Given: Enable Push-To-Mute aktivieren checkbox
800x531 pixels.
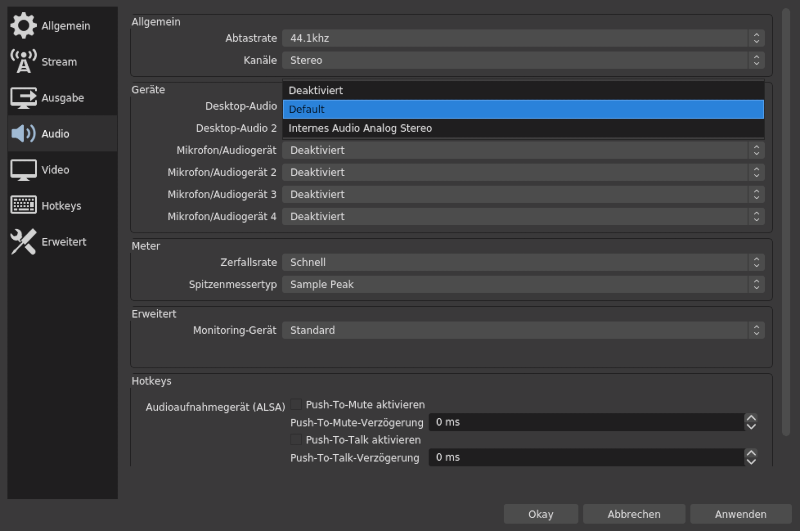Looking at the screenshot, I should 296,404.
